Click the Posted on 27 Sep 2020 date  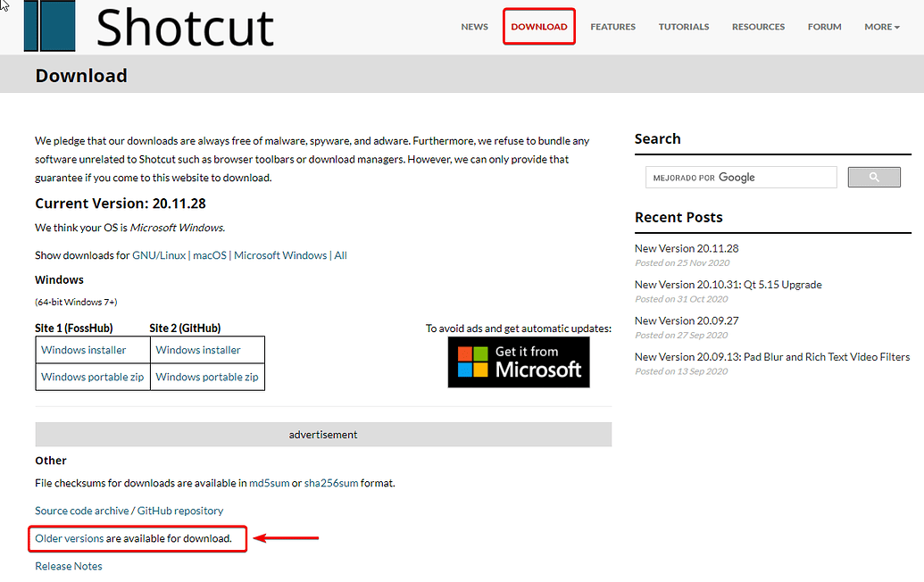click(681, 335)
